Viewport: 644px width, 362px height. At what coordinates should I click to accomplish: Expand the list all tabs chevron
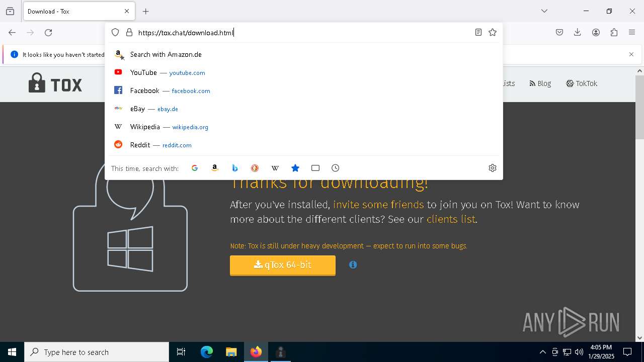coord(544,11)
